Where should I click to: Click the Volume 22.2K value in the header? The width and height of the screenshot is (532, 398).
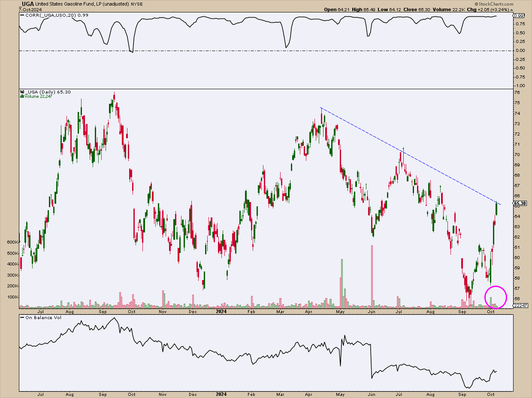click(x=449, y=9)
